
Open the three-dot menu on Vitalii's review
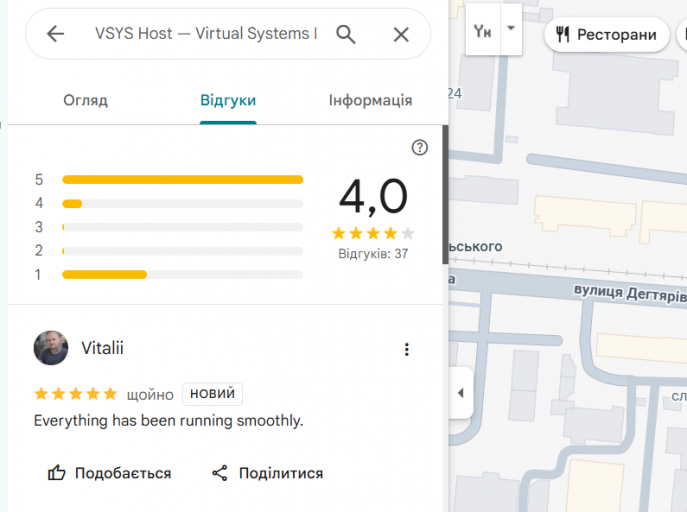click(407, 349)
